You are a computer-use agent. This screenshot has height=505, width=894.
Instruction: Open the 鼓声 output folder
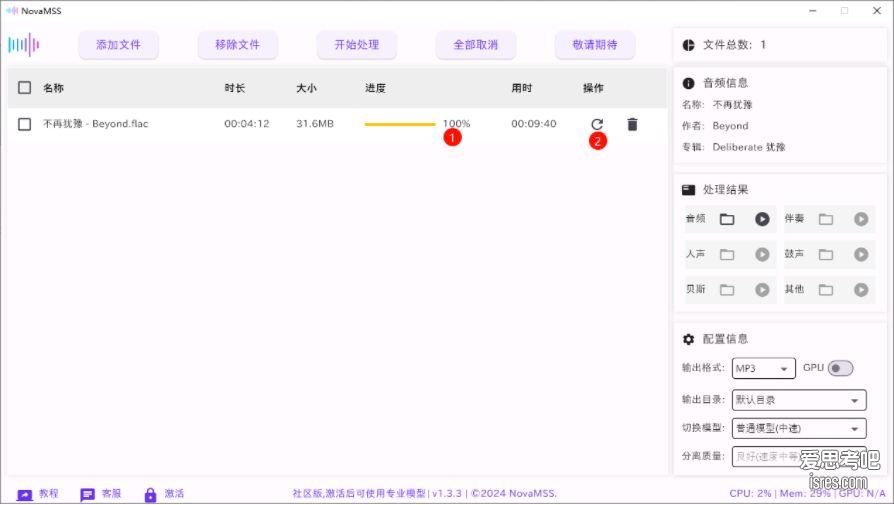(826, 254)
